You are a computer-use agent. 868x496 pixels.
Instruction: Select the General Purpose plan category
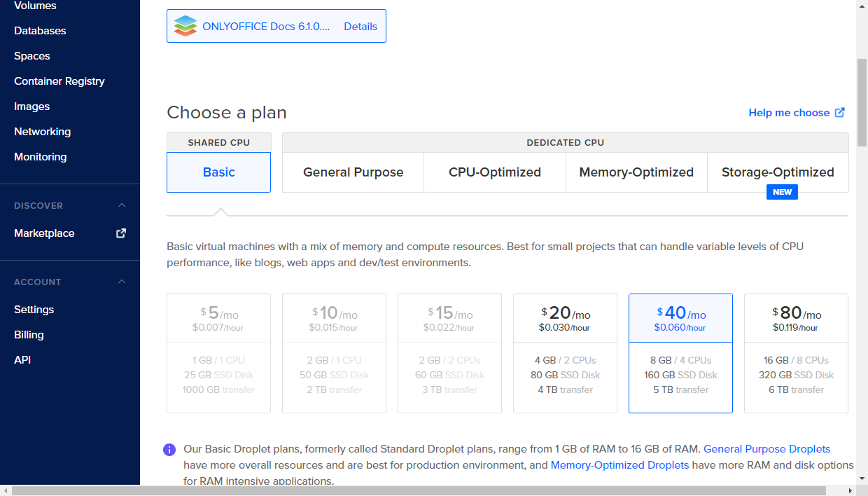click(x=353, y=172)
